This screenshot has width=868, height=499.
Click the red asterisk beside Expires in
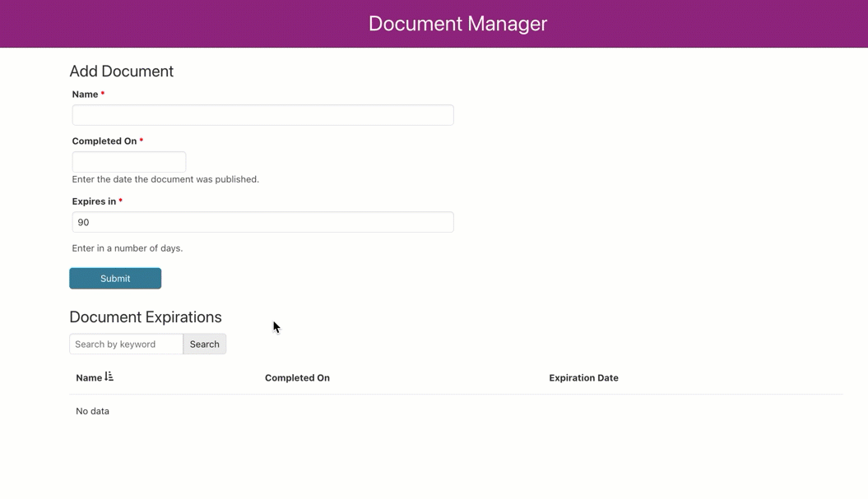coord(120,201)
